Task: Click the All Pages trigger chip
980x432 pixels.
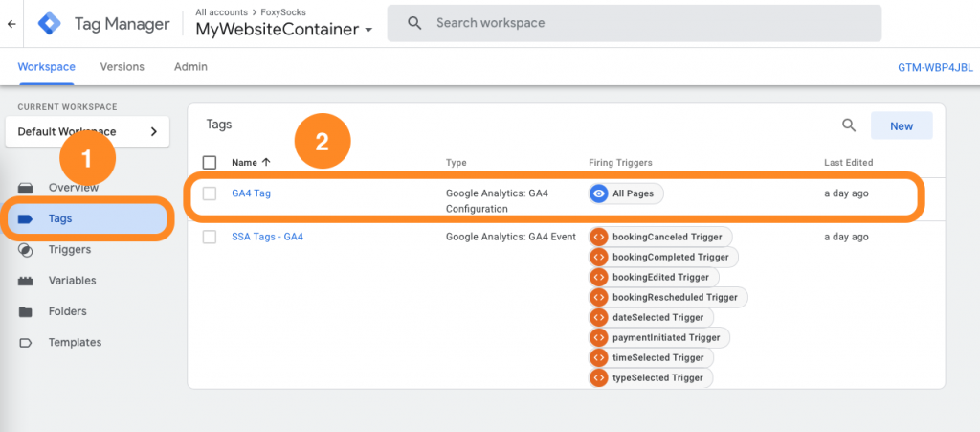Action: 626,193
